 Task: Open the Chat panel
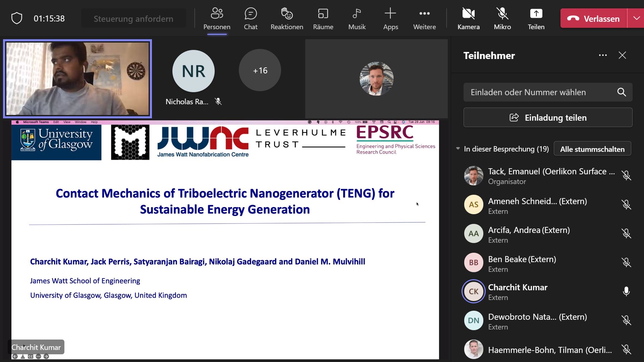251,19
